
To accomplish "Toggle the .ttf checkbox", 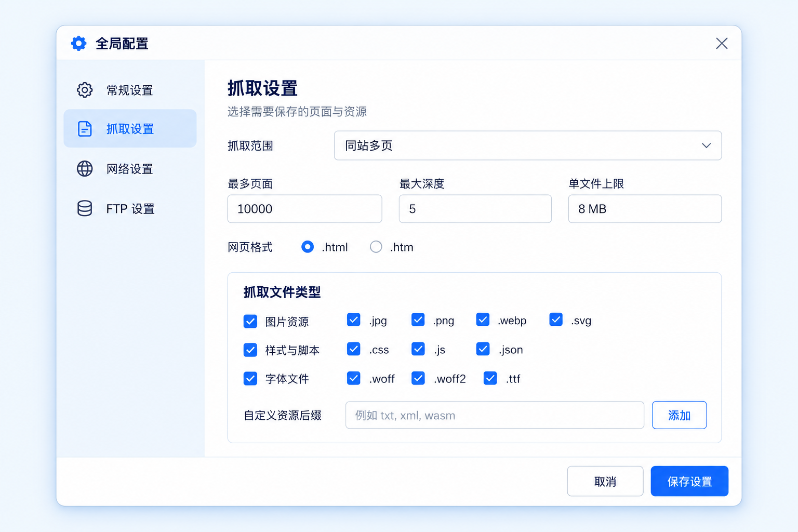I will point(490,378).
